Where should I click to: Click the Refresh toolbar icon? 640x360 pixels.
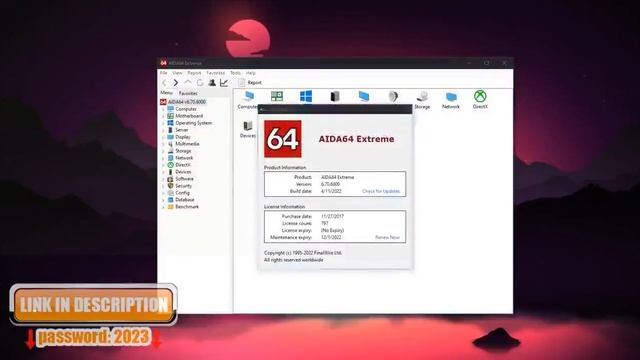point(200,82)
